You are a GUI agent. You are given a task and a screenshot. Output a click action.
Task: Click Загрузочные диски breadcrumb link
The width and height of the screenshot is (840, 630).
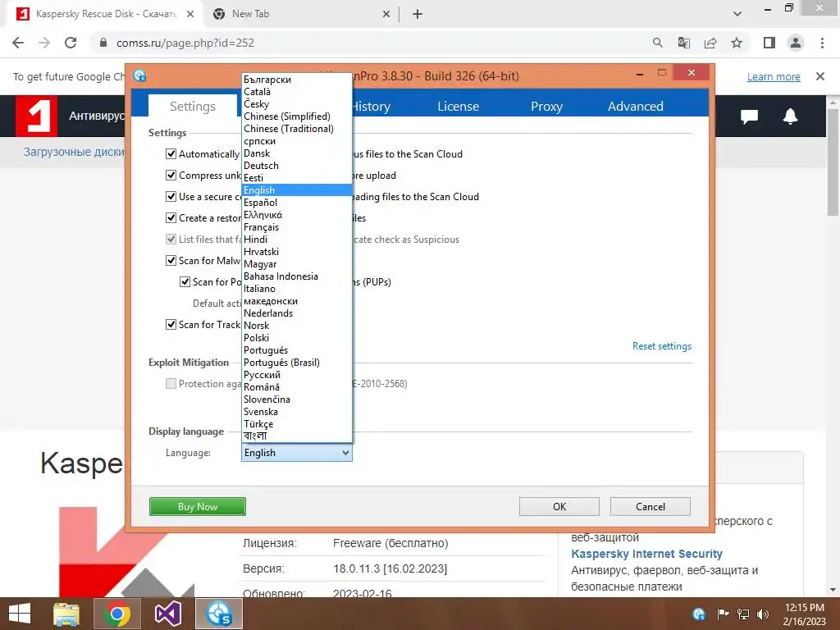tap(73, 152)
